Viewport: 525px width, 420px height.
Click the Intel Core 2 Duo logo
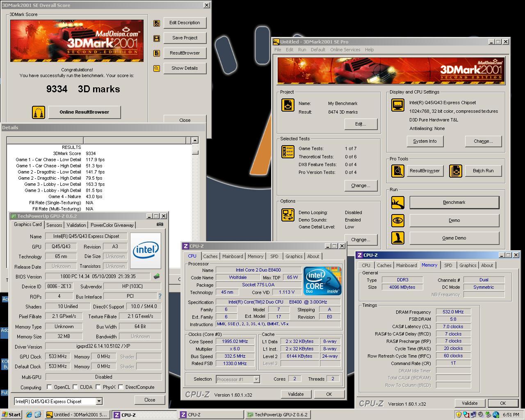322,281
